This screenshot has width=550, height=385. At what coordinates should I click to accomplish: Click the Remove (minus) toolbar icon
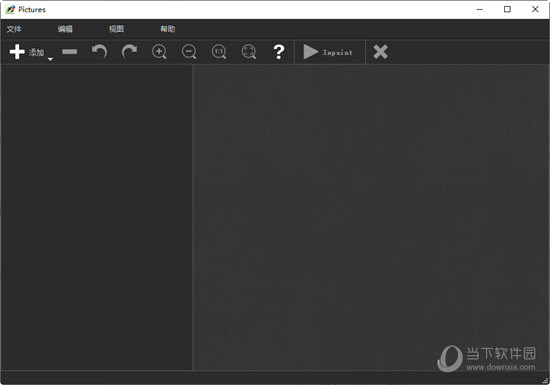(x=69, y=52)
